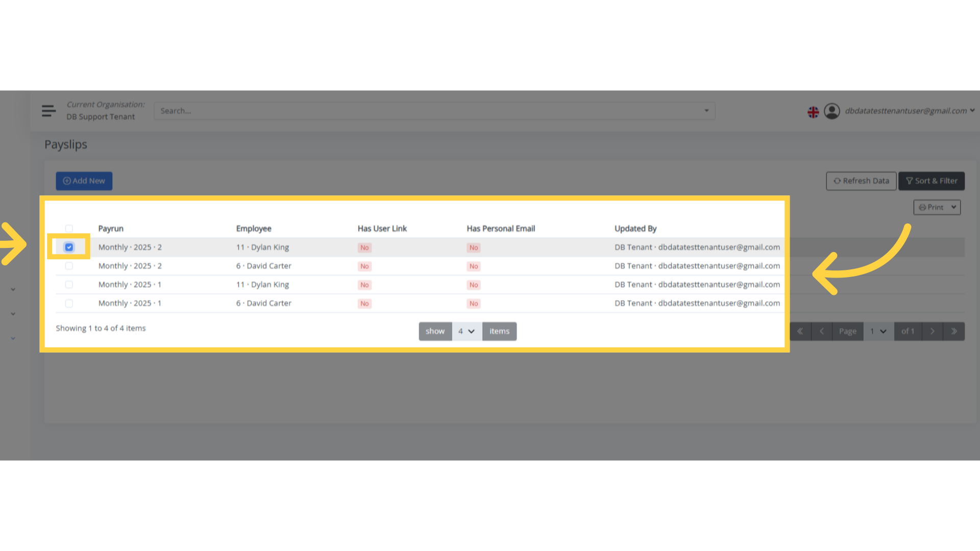This screenshot has height=551, width=980.
Task: Click the UK flag language icon
Action: click(813, 112)
